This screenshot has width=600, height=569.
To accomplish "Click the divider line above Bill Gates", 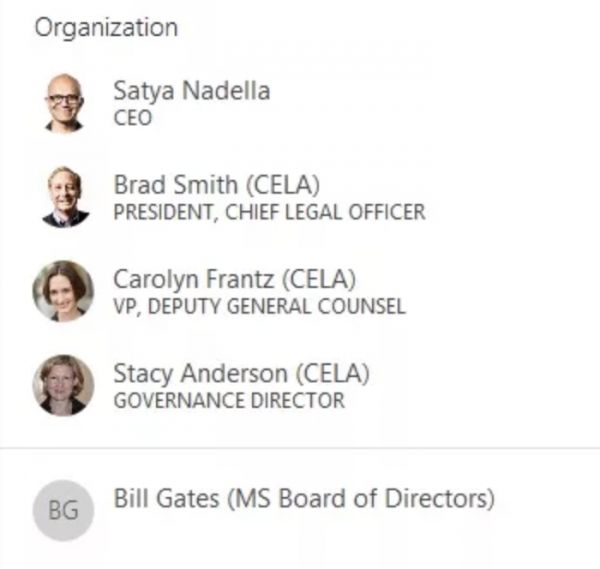I will [x=300, y=448].
